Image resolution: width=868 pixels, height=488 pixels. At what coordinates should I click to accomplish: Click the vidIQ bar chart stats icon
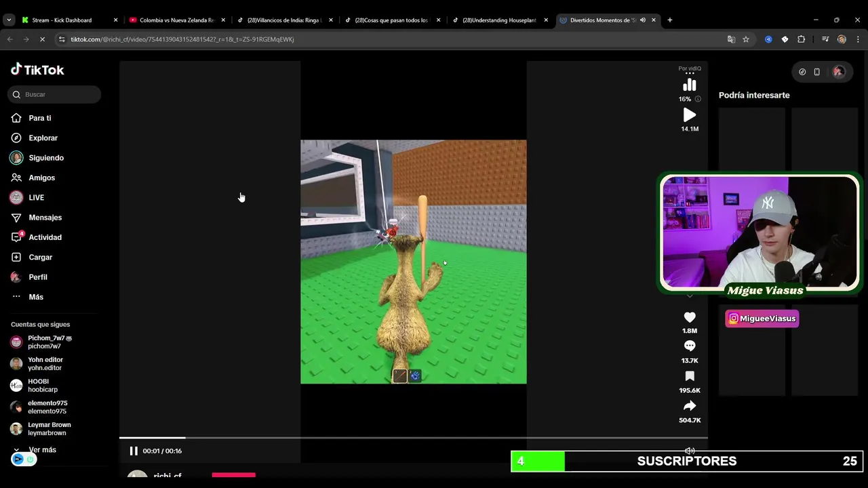pos(690,85)
